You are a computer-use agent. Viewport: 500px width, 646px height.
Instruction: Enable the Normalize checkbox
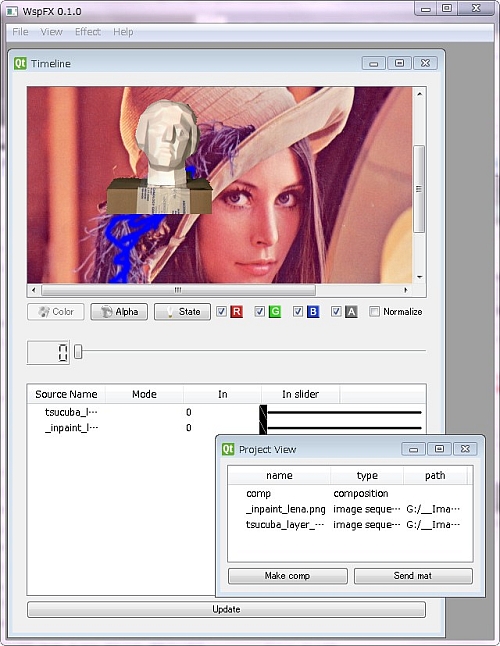pyautogui.click(x=374, y=311)
